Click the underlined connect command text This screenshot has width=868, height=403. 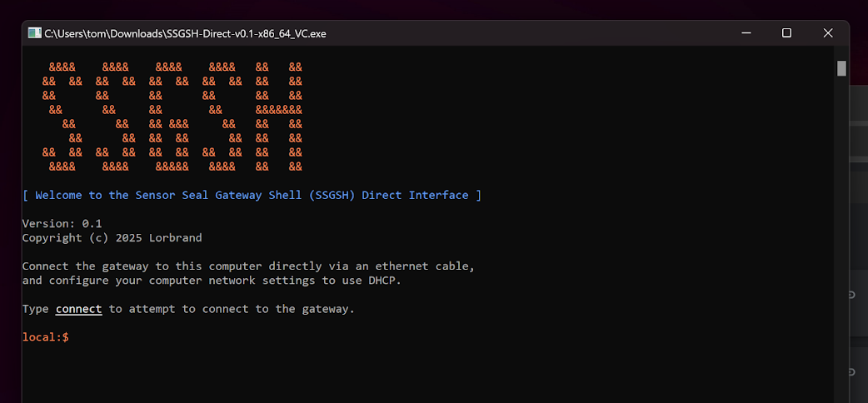[78, 309]
